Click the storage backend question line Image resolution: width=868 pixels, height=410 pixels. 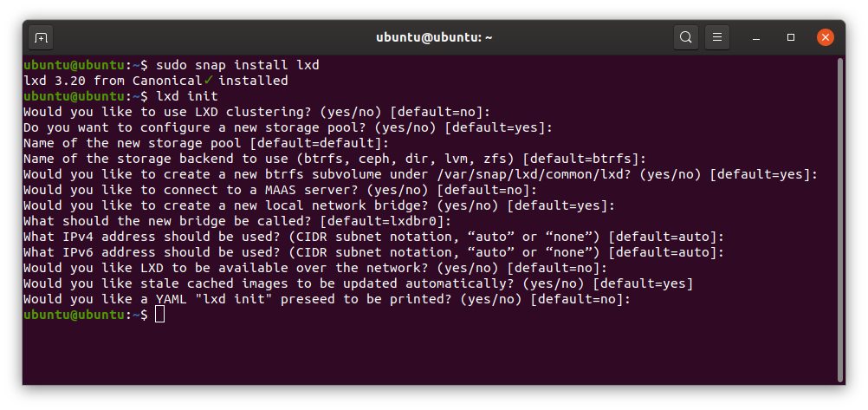pyautogui.click(x=335, y=159)
